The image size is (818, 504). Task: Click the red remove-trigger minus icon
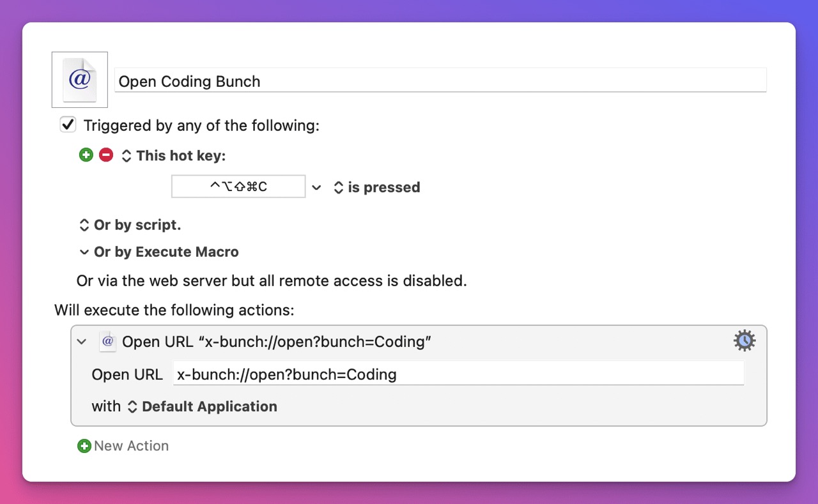106,155
